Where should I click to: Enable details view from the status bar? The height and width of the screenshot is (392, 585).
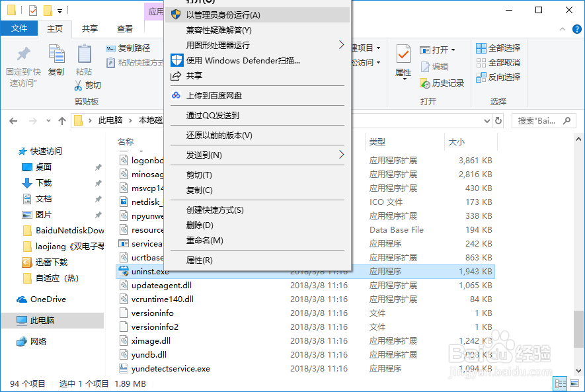coord(561,383)
